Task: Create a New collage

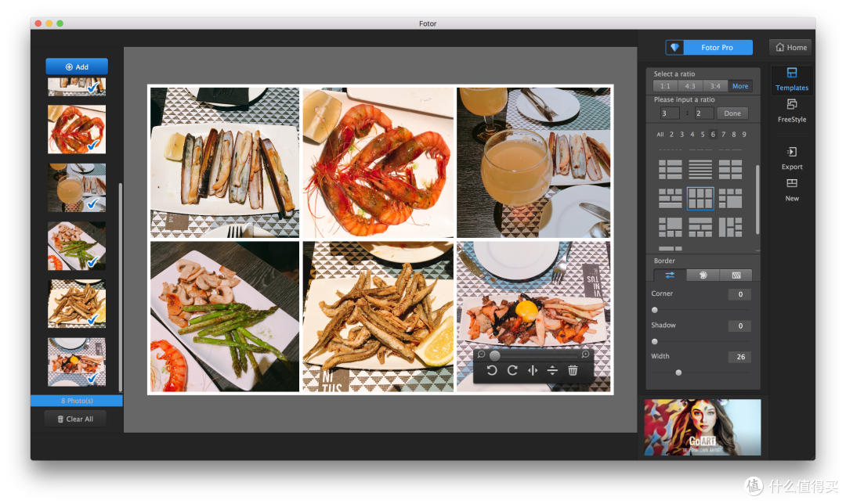Action: coord(792,189)
